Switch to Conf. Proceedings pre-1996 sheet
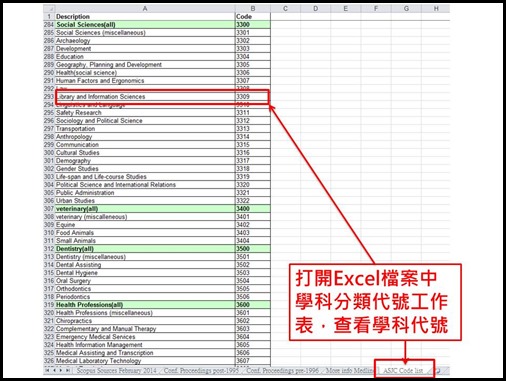 [x=282, y=370]
